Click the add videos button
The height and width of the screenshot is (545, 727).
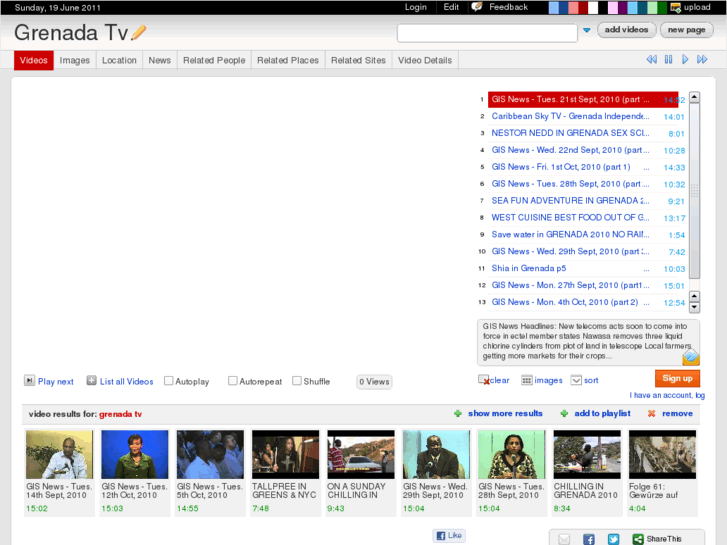click(x=626, y=30)
